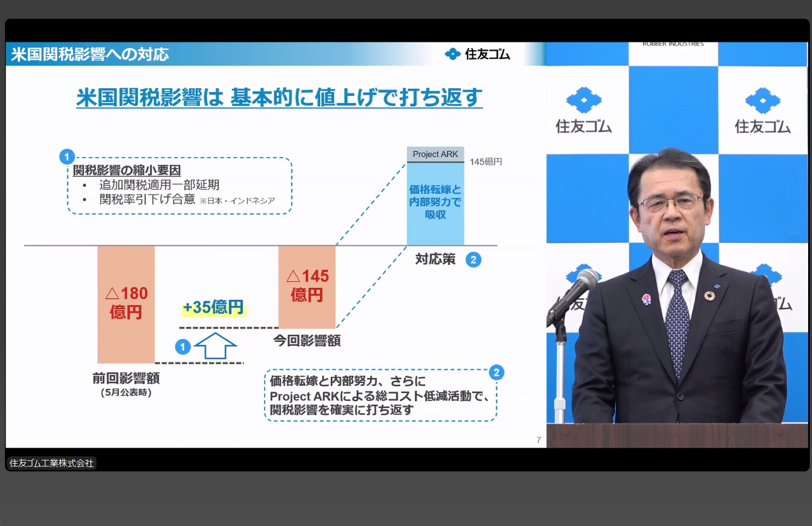Click the "今回影響額" label under the red bar

click(x=308, y=341)
